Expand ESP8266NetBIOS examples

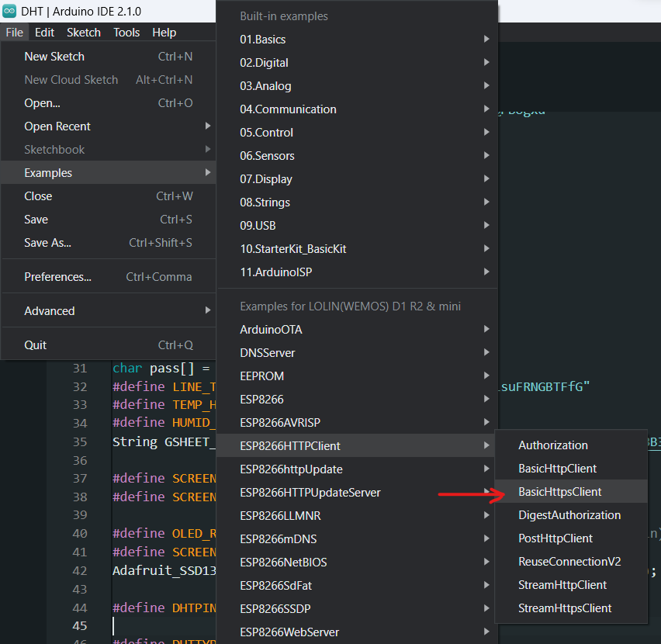pos(357,563)
